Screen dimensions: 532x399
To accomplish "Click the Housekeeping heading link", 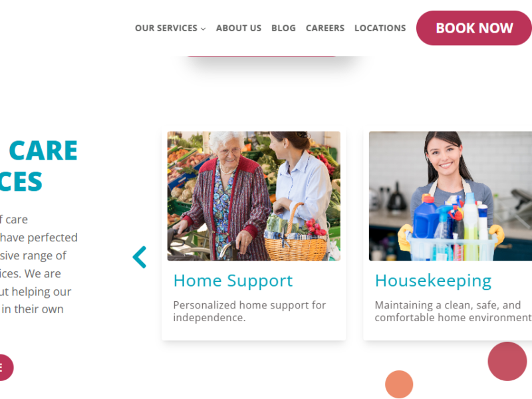I will click(433, 281).
